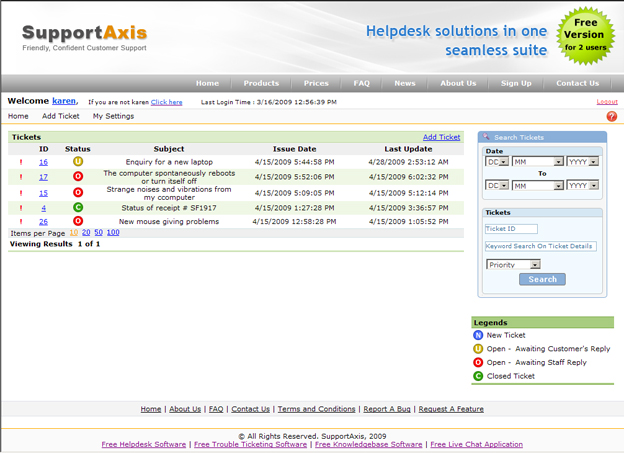624x453 pixels.
Task: Click the status icon for ticket 16
Action: coord(78,161)
